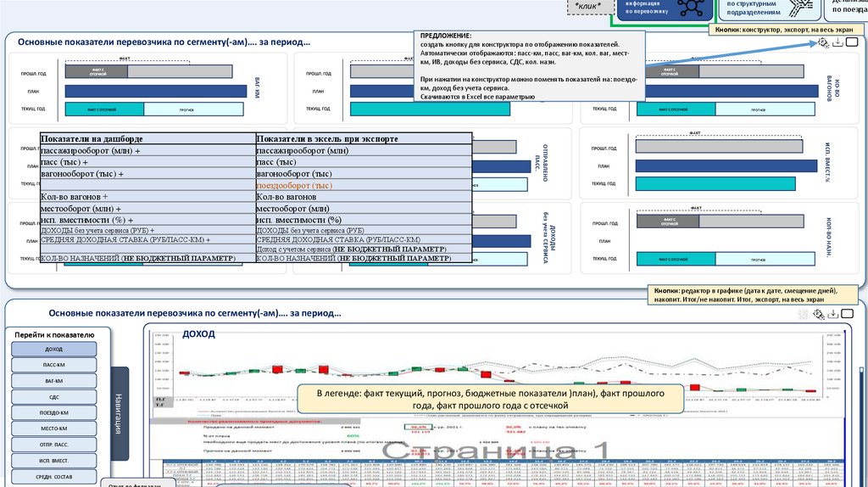Click the Кнопки: конструктор, экспорт note
This screenshot has height=487, width=868.
coord(784,30)
